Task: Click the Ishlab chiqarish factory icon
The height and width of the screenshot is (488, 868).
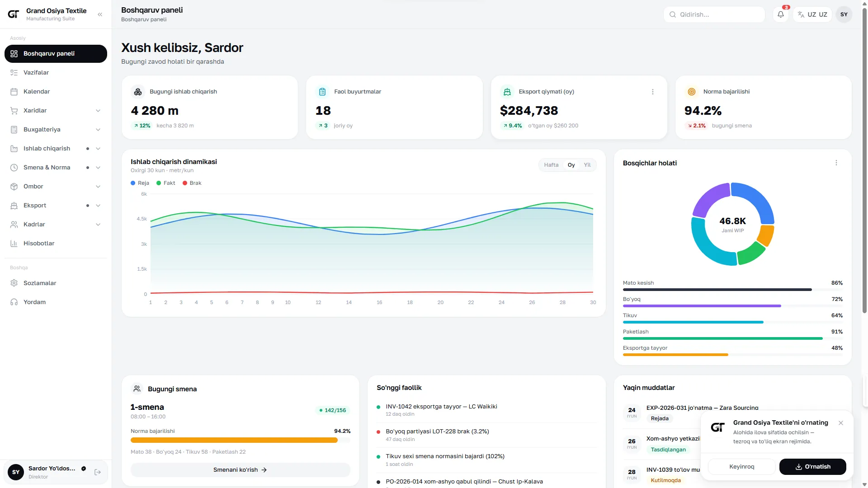Action: click(14, 148)
